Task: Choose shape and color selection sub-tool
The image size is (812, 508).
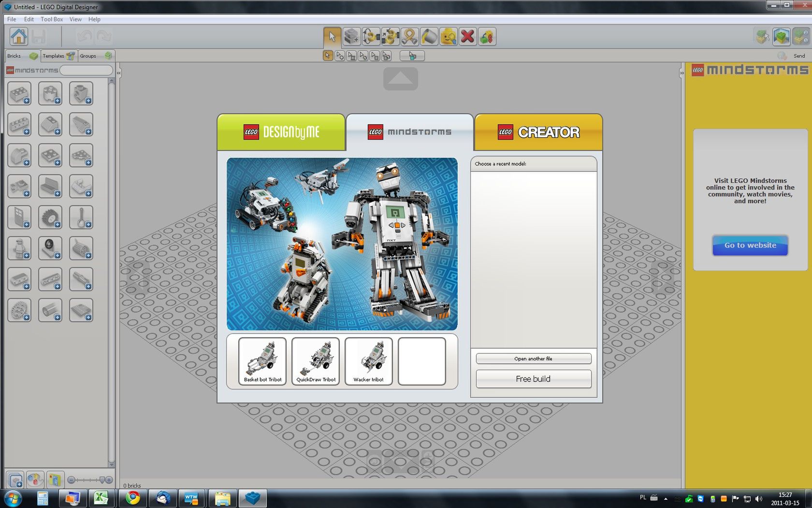Action: point(386,56)
